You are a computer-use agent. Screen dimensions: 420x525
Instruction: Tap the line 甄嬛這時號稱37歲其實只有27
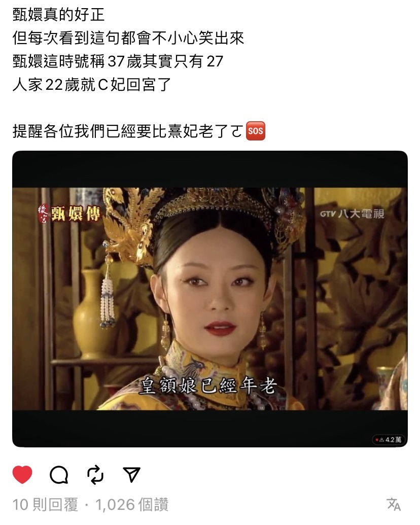[118, 61]
